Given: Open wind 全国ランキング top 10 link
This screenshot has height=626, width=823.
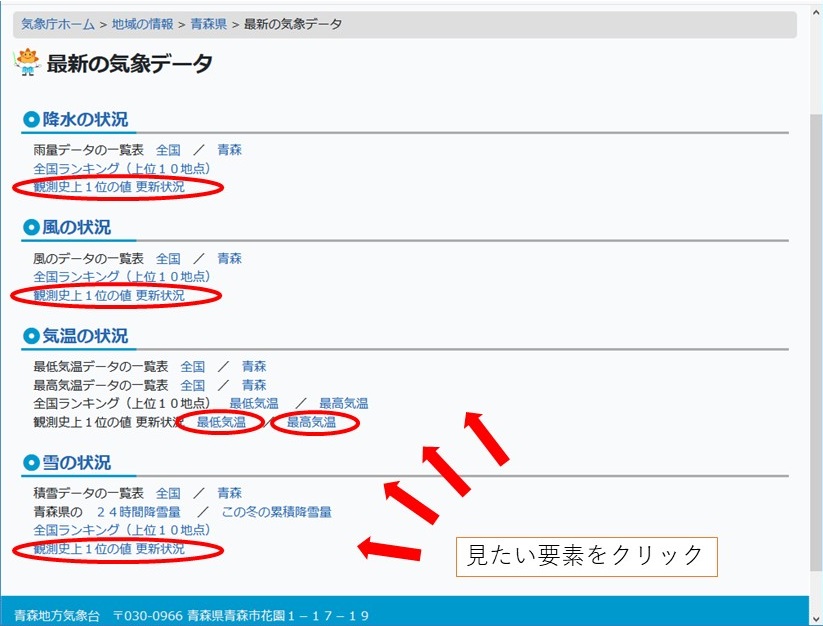Looking at the screenshot, I should 122,277.
